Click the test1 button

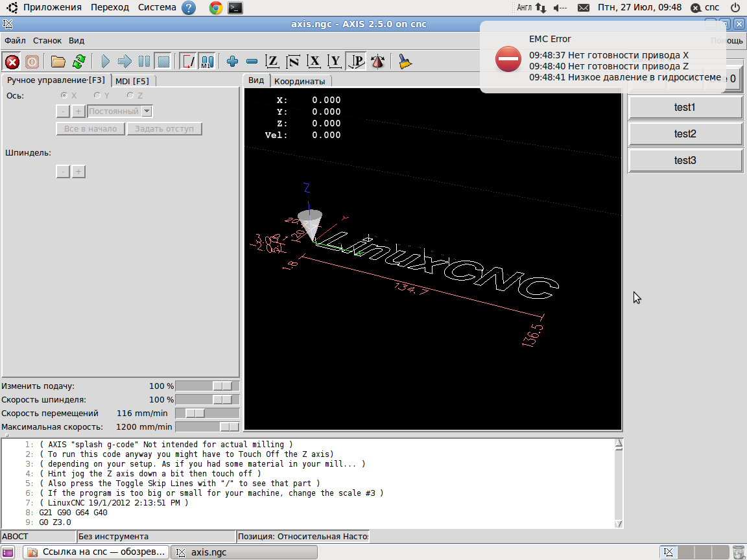coord(685,107)
